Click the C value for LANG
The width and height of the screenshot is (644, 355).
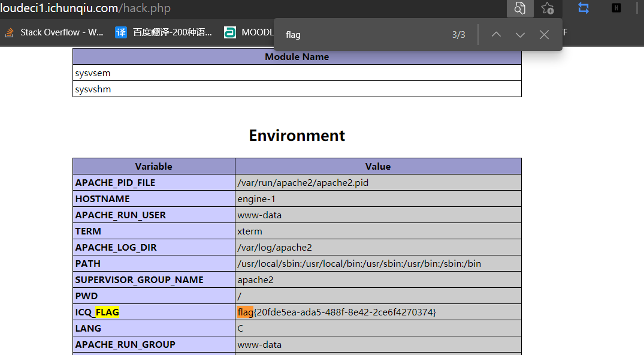click(x=240, y=328)
